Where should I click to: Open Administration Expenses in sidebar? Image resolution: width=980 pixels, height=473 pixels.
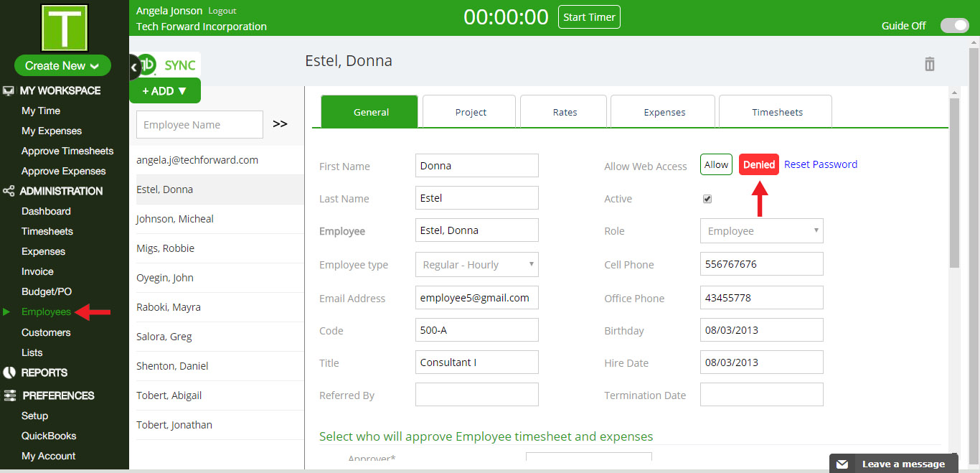click(x=43, y=252)
